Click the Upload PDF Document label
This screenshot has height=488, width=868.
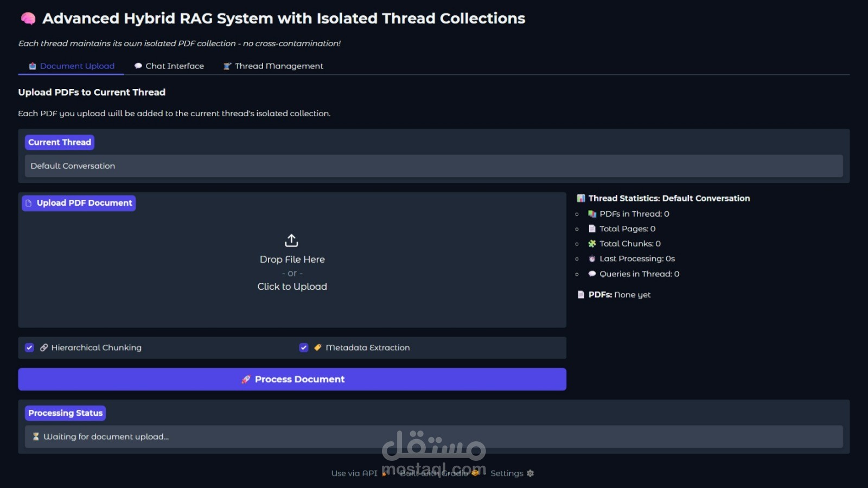(x=79, y=203)
